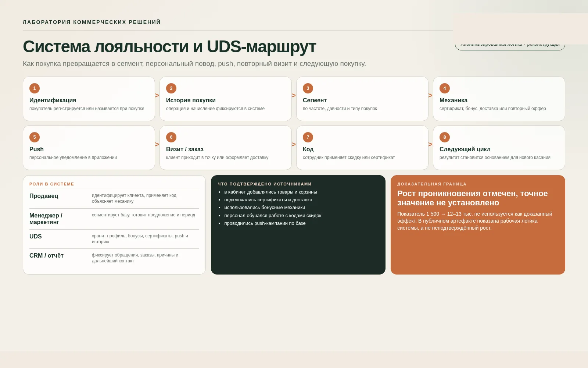588x368 pixels.
Task: Click text 'операция и начисление фиксируются в системе'
Action: tap(215, 109)
